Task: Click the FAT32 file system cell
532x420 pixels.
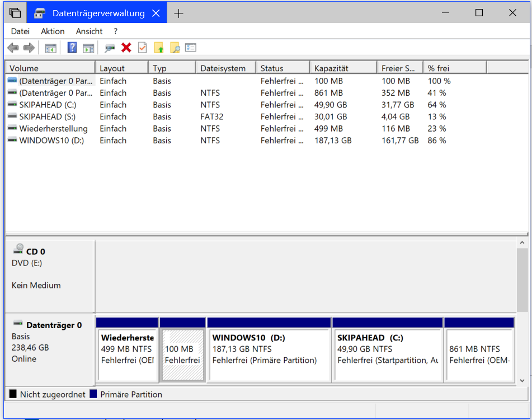Action: tap(211, 116)
